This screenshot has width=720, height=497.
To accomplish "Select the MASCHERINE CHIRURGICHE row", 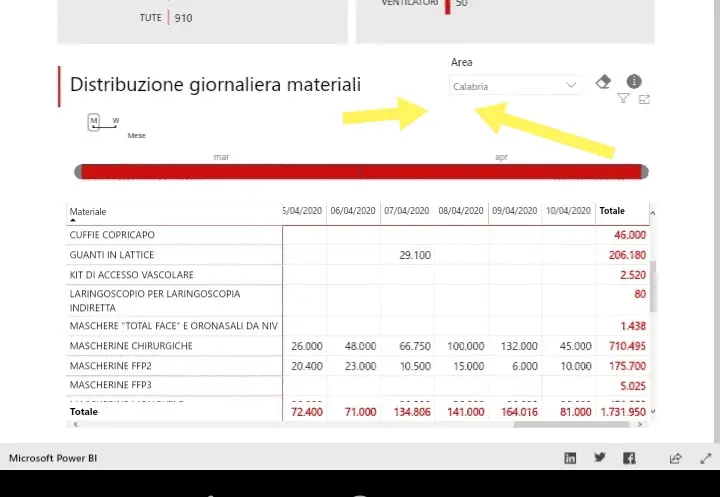I will (358, 346).
